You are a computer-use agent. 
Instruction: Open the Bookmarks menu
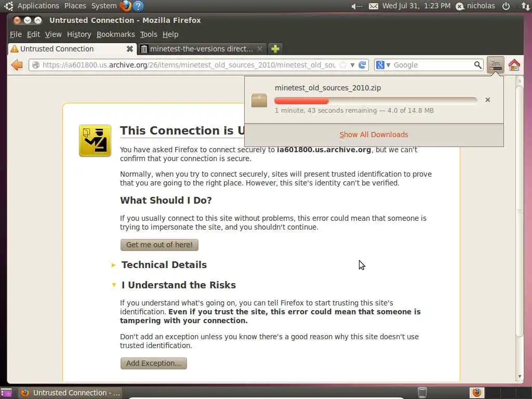[x=116, y=34]
